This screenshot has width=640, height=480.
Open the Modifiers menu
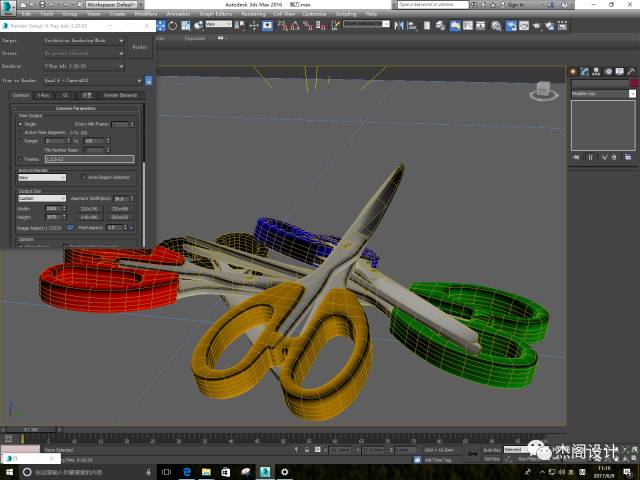tap(146, 13)
